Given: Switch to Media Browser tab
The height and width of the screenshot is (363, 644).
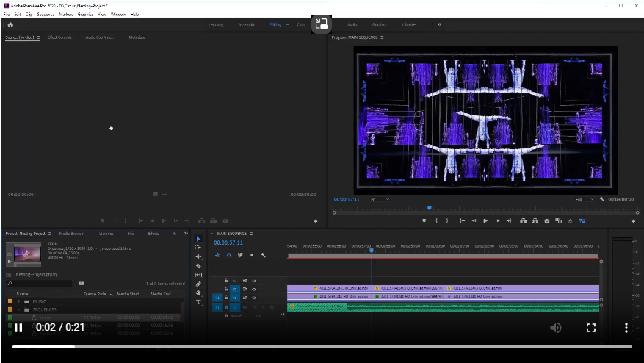Looking at the screenshot, I should point(71,234).
